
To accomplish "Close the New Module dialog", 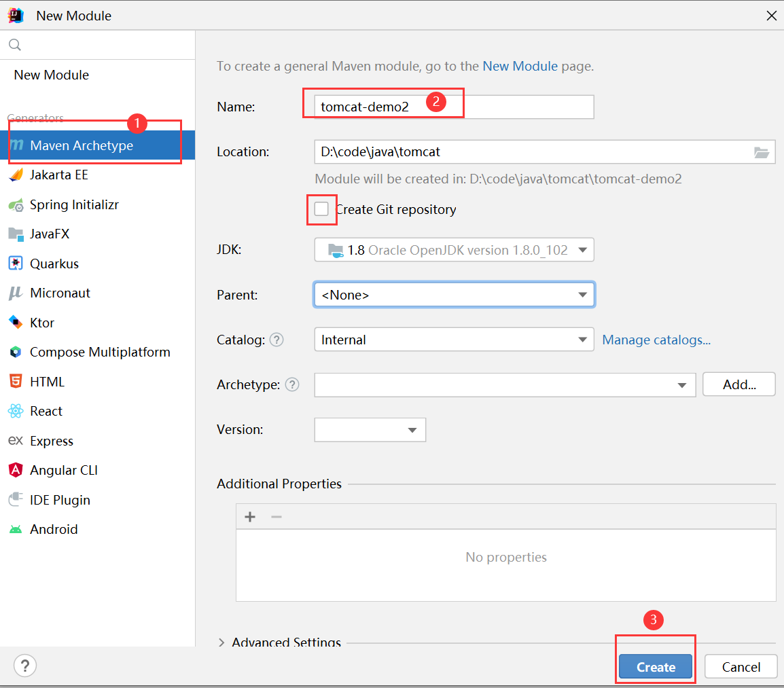I will [772, 16].
